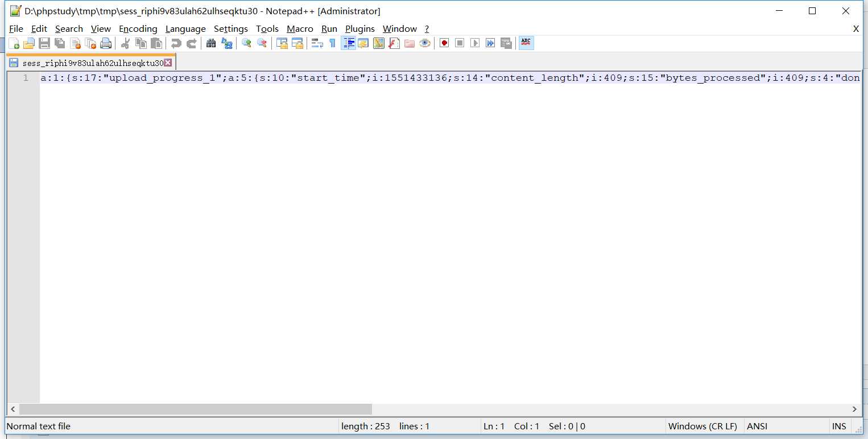Show the Document Map panel icon
Viewport: 868px width, 439px height.
378,43
